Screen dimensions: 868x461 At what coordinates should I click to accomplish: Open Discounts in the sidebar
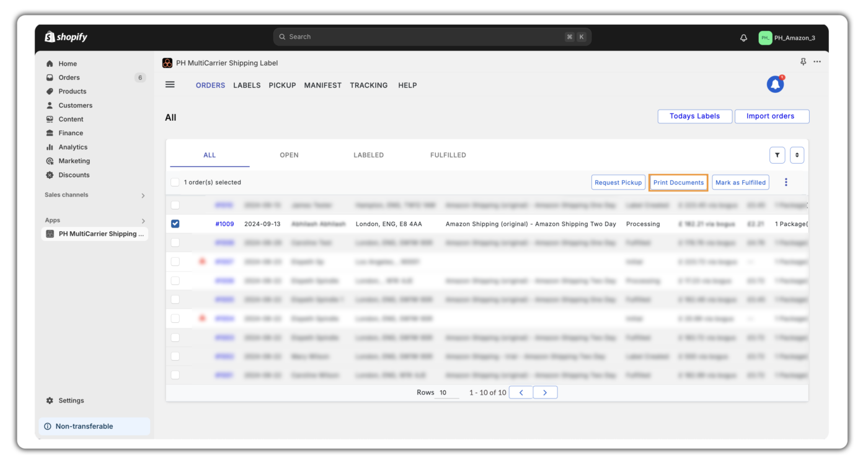pos(74,175)
